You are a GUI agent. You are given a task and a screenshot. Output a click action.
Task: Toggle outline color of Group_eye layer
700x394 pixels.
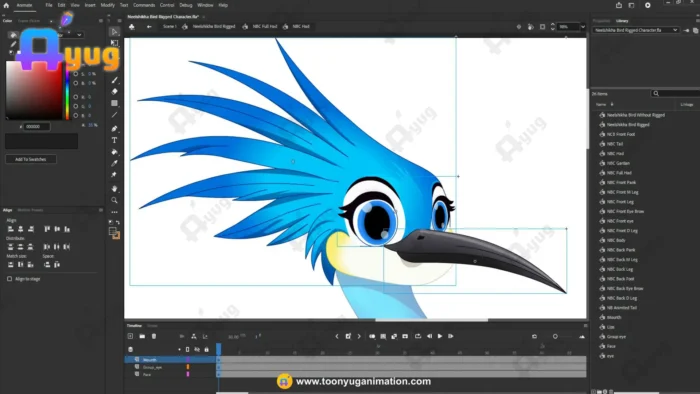point(188,367)
